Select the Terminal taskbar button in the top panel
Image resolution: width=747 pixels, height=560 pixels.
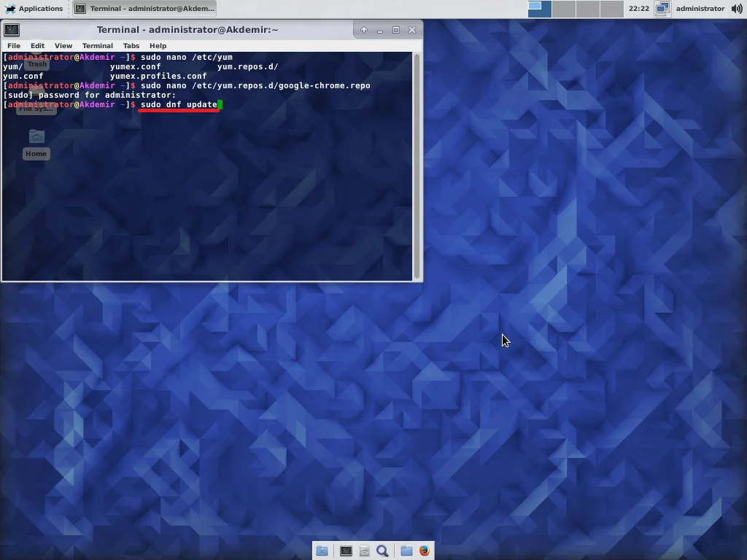tap(145, 9)
